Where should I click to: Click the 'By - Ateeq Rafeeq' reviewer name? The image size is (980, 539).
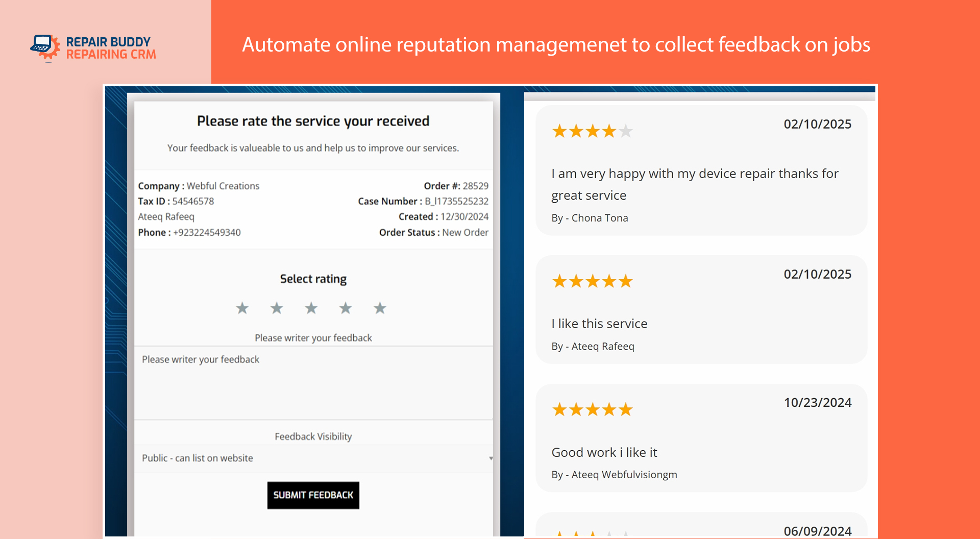[x=593, y=347]
